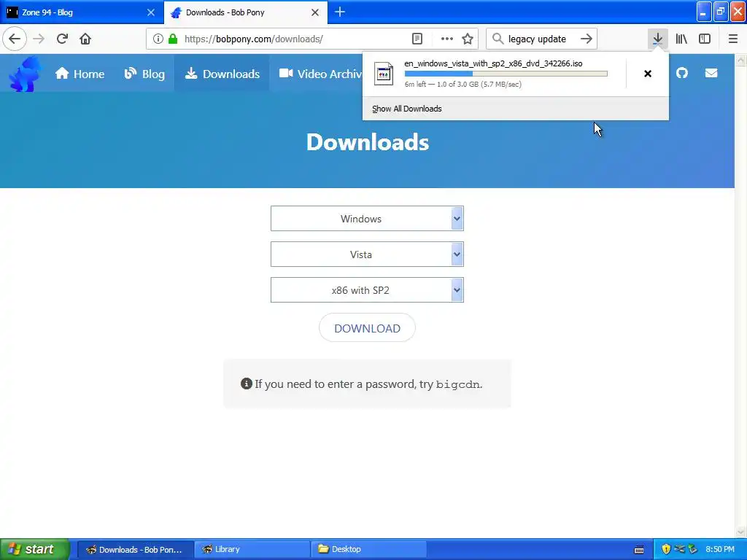Reload the current page
This screenshot has width=747, height=560.
[62, 39]
